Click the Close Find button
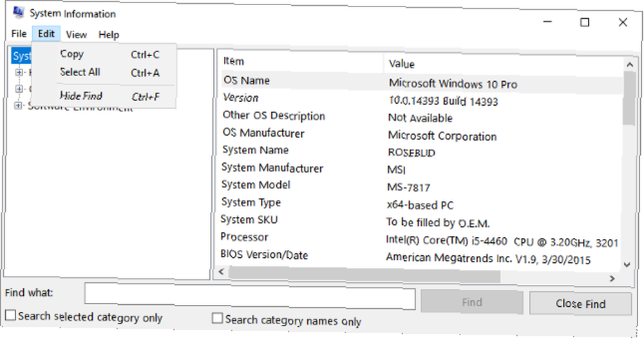Screen dimensions: 644x339 click(580, 304)
